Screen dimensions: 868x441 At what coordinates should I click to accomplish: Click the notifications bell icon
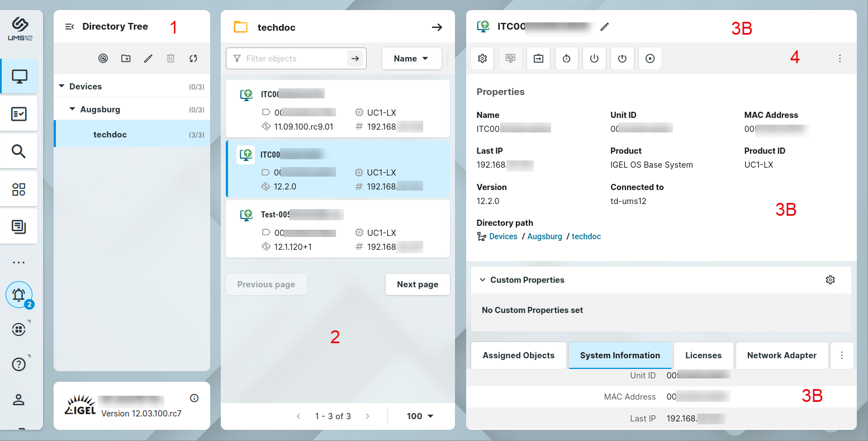tap(19, 295)
